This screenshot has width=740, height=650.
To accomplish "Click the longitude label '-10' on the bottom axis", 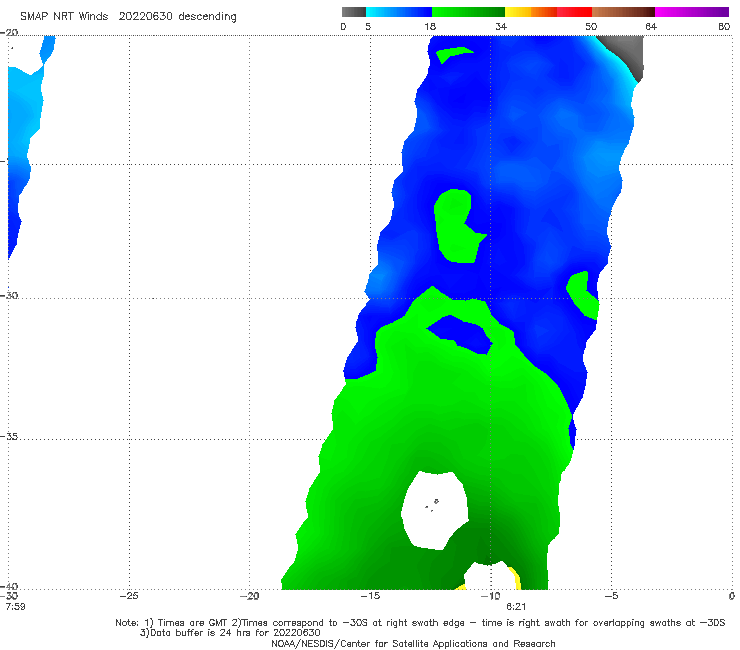I will [490, 596].
